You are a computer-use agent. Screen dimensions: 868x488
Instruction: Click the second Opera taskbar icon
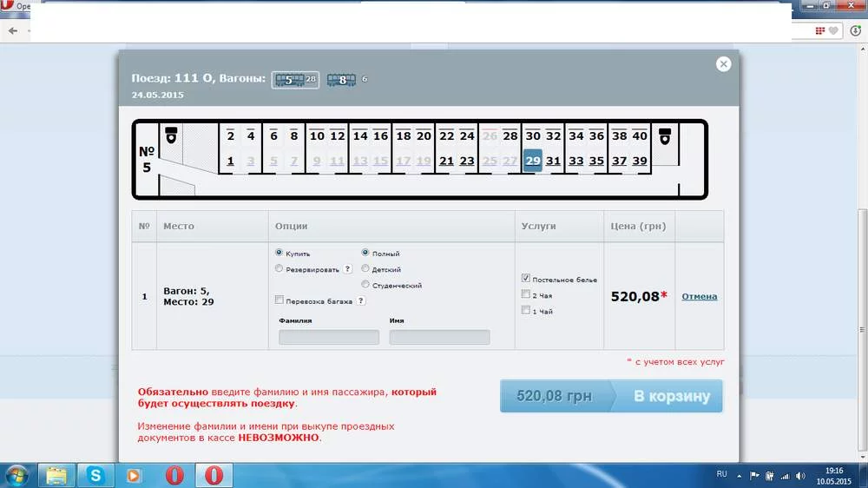pyautogui.click(x=214, y=475)
